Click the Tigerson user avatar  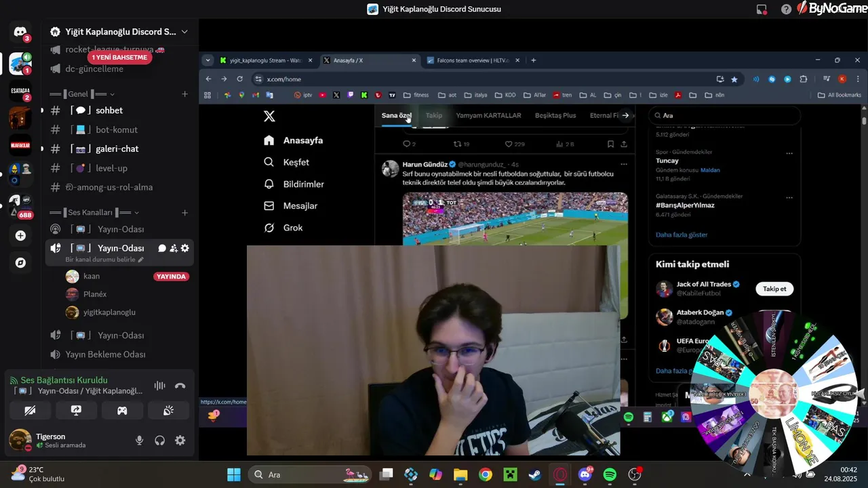tap(19, 441)
